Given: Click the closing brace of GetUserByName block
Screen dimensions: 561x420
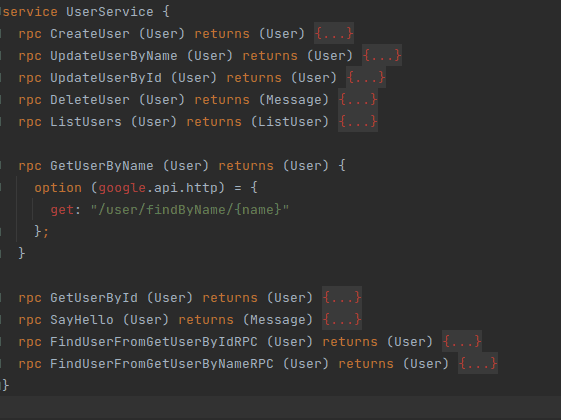Looking at the screenshot, I should point(21,253).
